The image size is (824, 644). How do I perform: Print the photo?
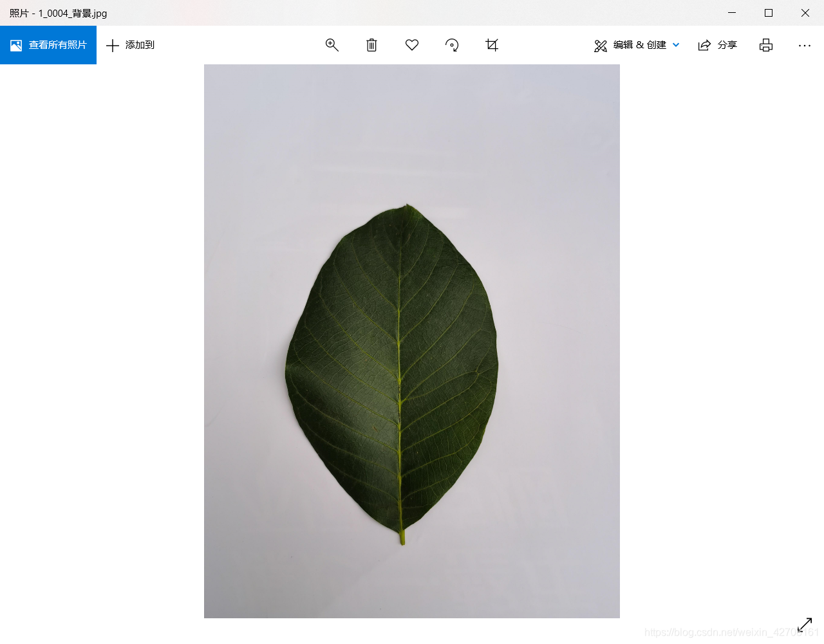[765, 45]
